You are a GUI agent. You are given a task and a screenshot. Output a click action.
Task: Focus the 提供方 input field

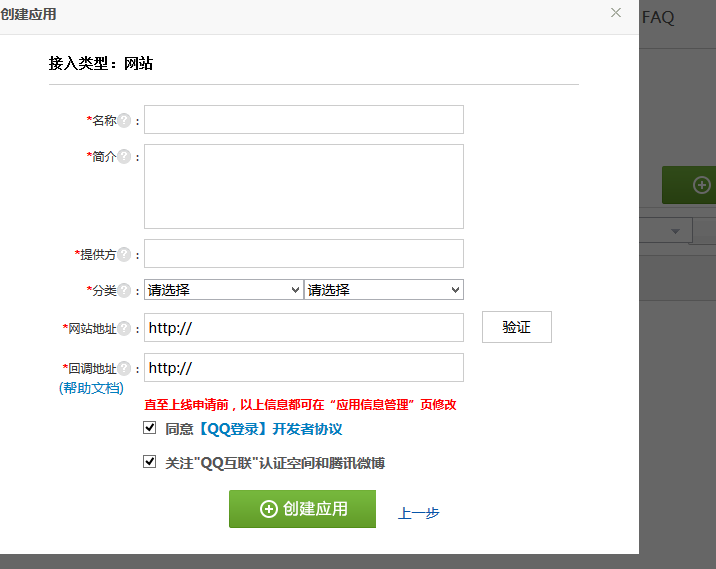(x=304, y=253)
